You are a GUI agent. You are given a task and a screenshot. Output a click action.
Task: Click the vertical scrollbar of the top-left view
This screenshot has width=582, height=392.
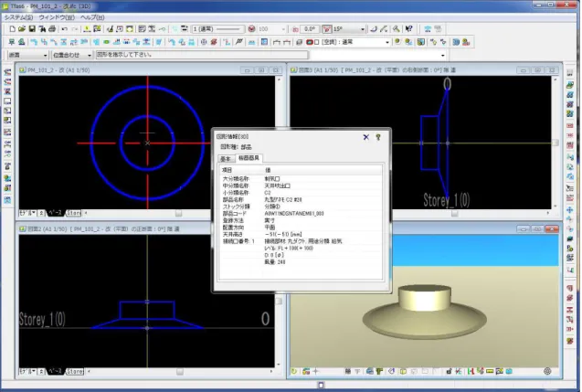[x=280, y=143]
